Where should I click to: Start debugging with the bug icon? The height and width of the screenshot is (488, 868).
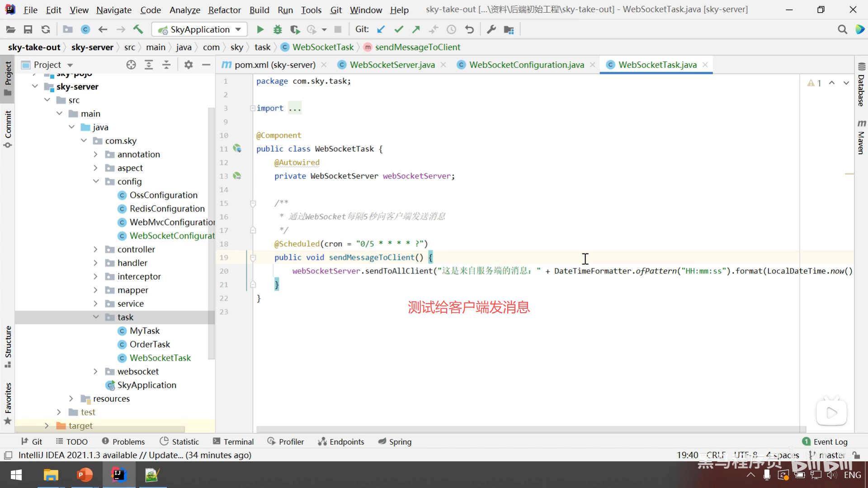tap(278, 29)
